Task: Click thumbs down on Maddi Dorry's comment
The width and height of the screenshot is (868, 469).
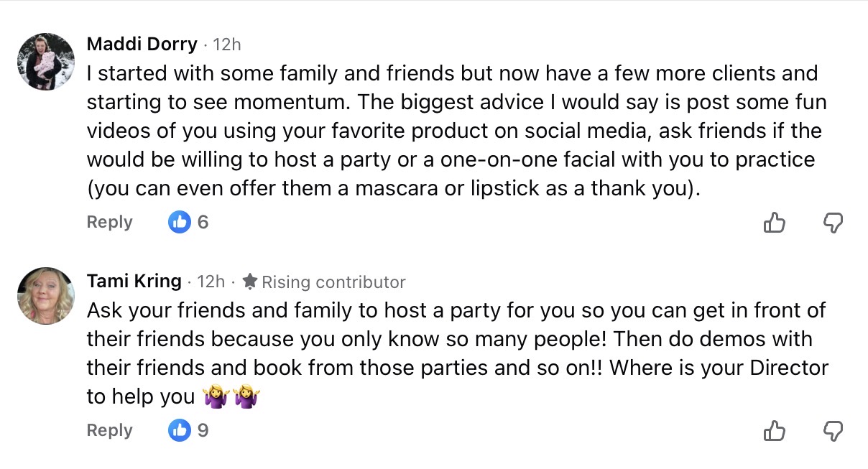Action: [832, 223]
